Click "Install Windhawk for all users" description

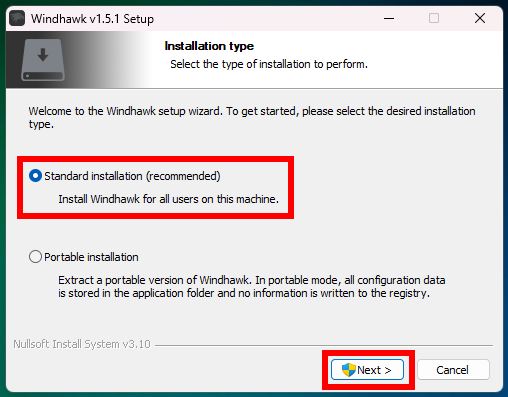click(168, 199)
